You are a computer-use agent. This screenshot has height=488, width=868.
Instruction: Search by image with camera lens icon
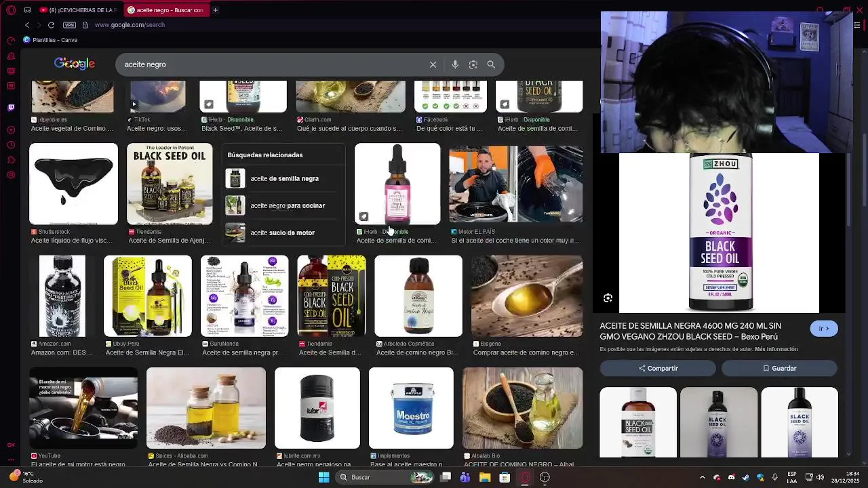pyautogui.click(x=473, y=64)
